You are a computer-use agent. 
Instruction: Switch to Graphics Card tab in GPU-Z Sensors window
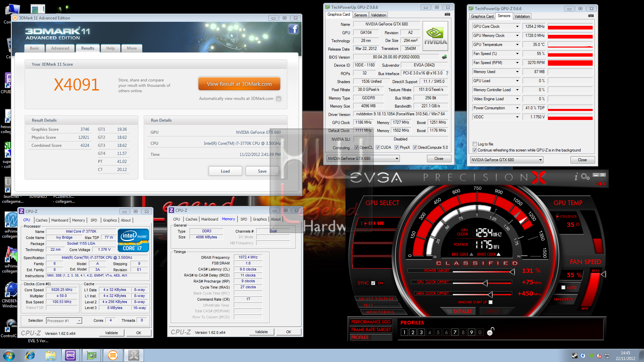482,16
